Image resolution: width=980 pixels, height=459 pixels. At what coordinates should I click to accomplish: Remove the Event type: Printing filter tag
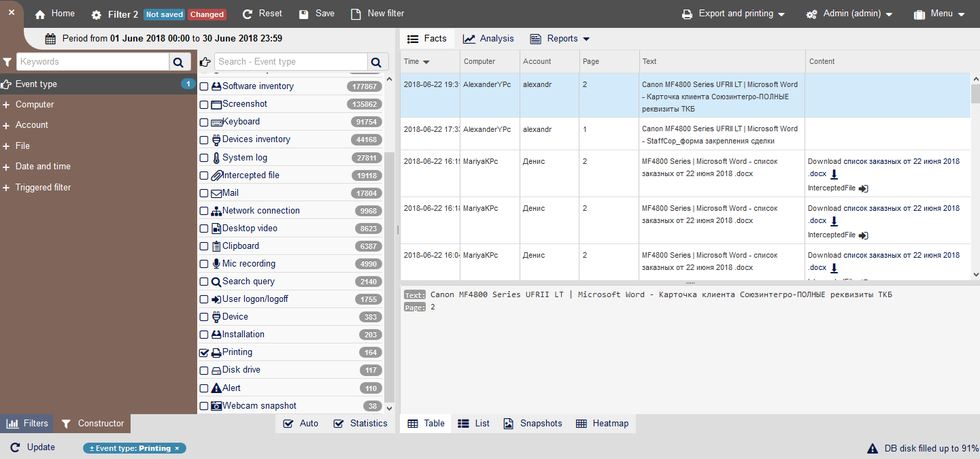[177, 449]
